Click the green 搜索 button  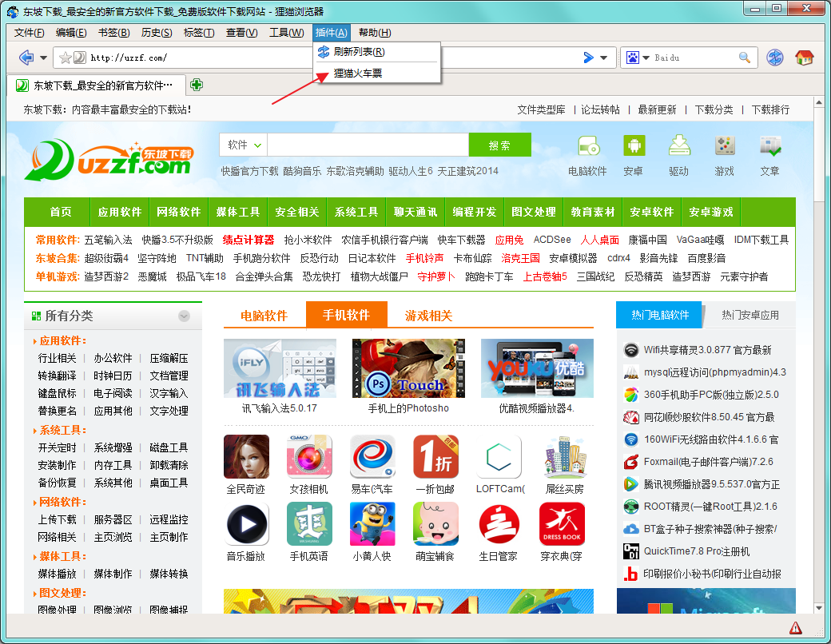point(499,145)
